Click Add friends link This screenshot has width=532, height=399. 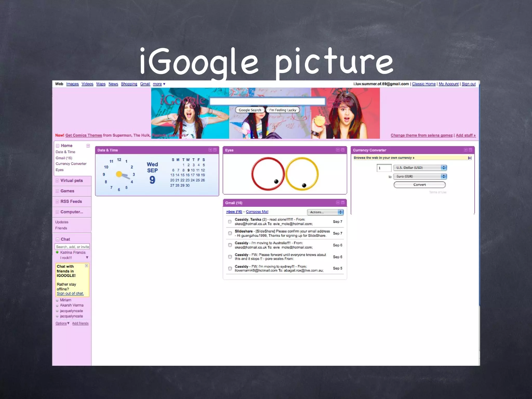80,323
